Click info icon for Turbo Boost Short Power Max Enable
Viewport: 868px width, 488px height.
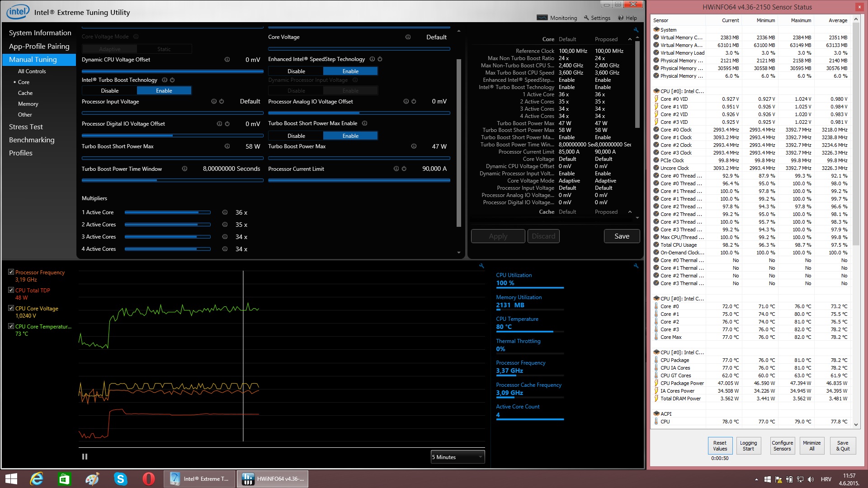pyautogui.click(x=364, y=123)
